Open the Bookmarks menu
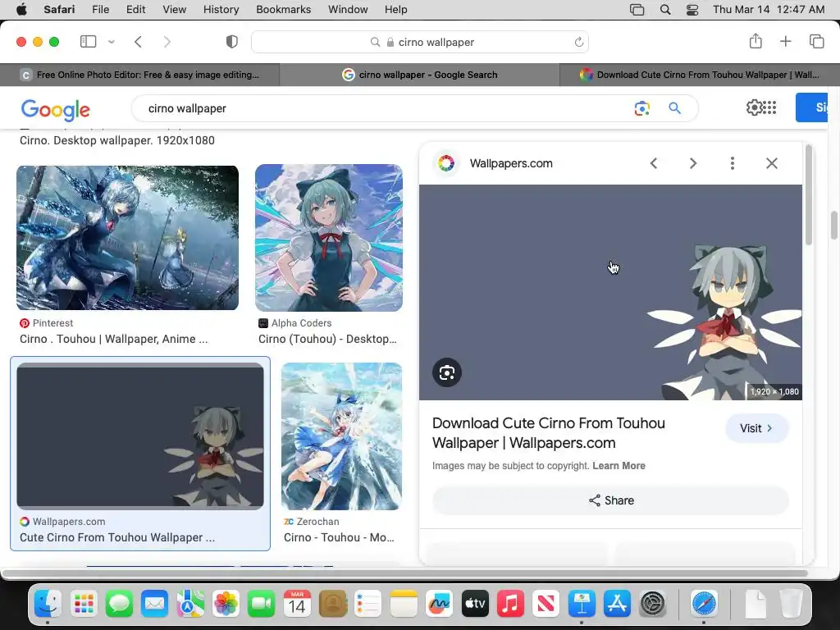This screenshot has width=840, height=630. (x=283, y=9)
